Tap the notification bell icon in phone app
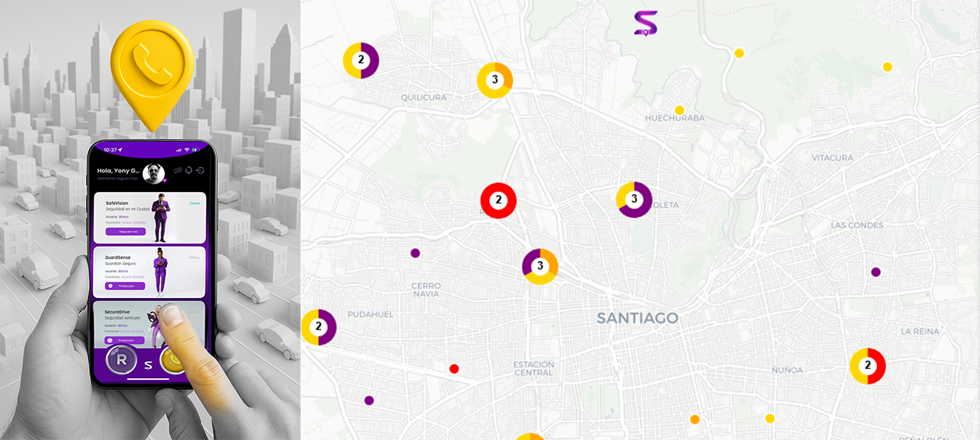980x440 pixels. coord(188,170)
